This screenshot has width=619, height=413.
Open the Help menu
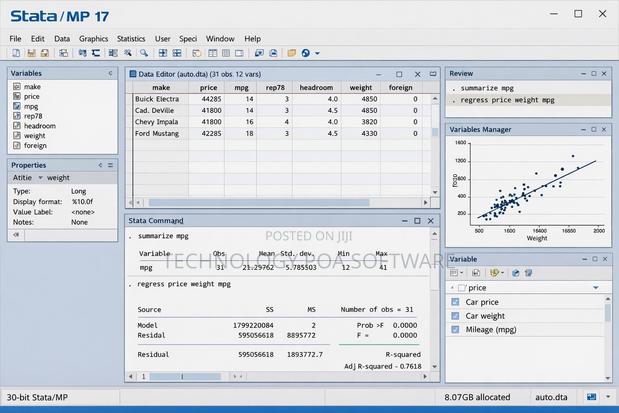252,39
